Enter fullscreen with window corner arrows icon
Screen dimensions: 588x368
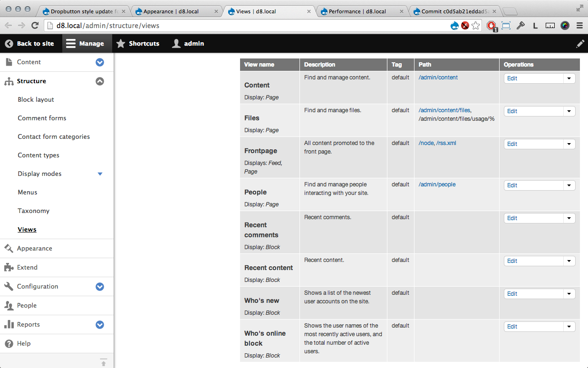coord(579,8)
